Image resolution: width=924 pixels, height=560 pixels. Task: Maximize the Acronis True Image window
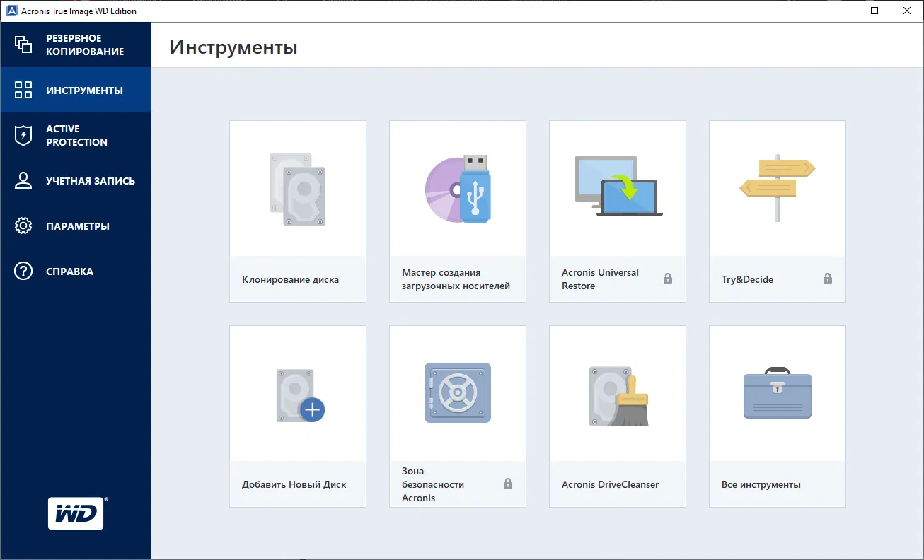(x=874, y=11)
